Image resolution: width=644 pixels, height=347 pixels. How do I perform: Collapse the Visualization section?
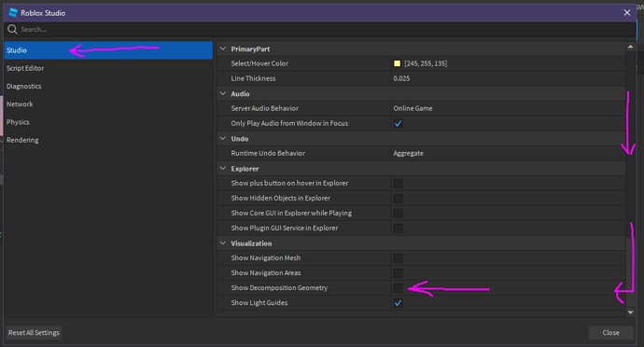[223, 243]
